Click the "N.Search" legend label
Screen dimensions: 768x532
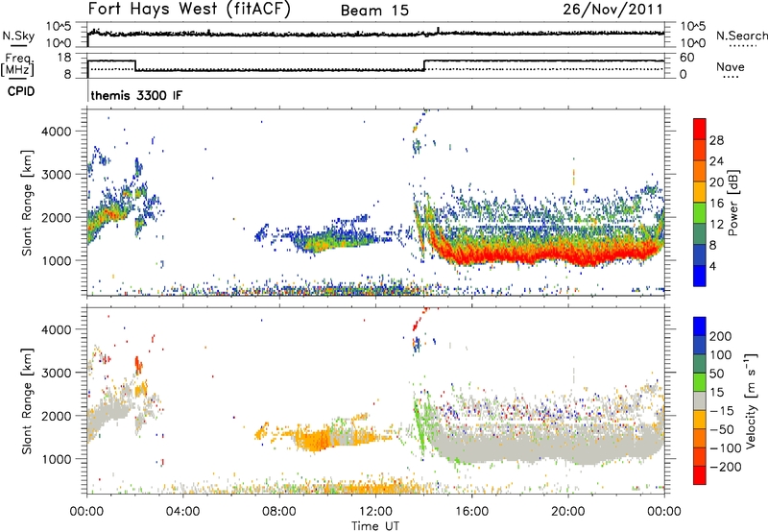(x=741, y=36)
